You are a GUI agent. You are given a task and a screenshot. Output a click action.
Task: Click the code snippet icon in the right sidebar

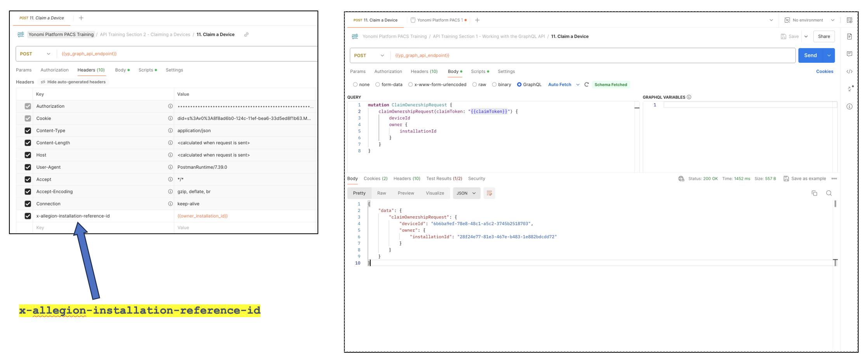[x=849, y=71]
